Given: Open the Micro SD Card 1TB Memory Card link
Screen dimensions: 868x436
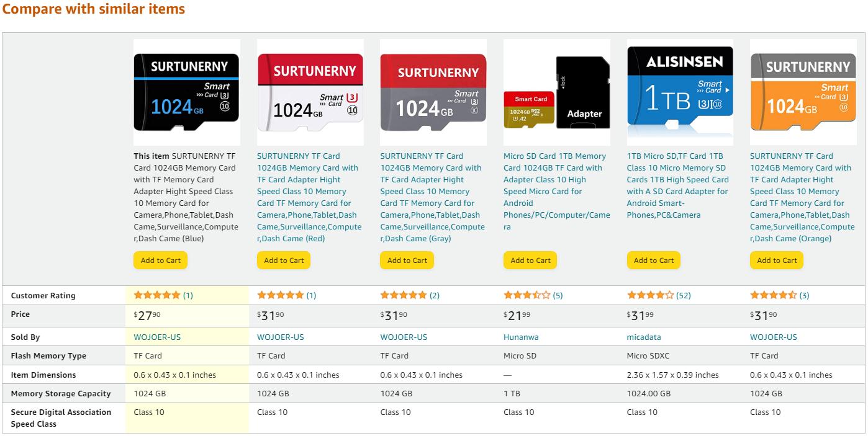Looking at the screenshot, I should coord(556,191).
